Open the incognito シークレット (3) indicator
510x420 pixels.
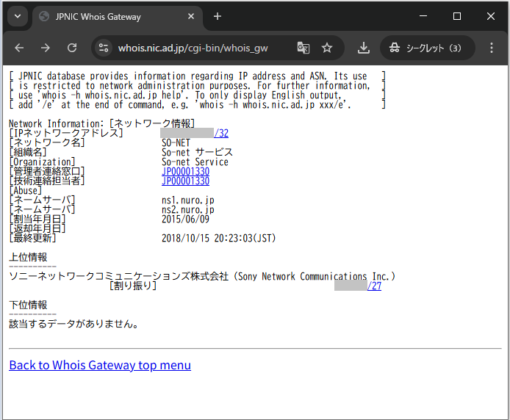pyautogui.click(x=428, y=48)
